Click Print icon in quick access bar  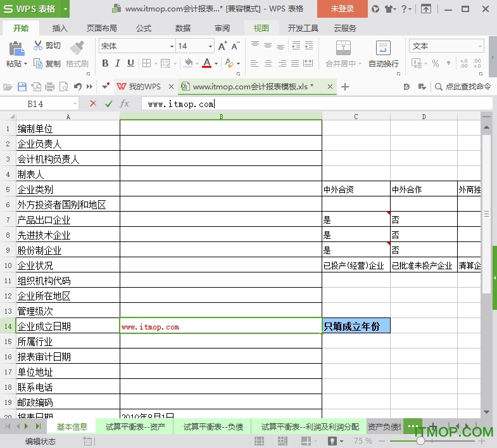[x=49, y=87]
